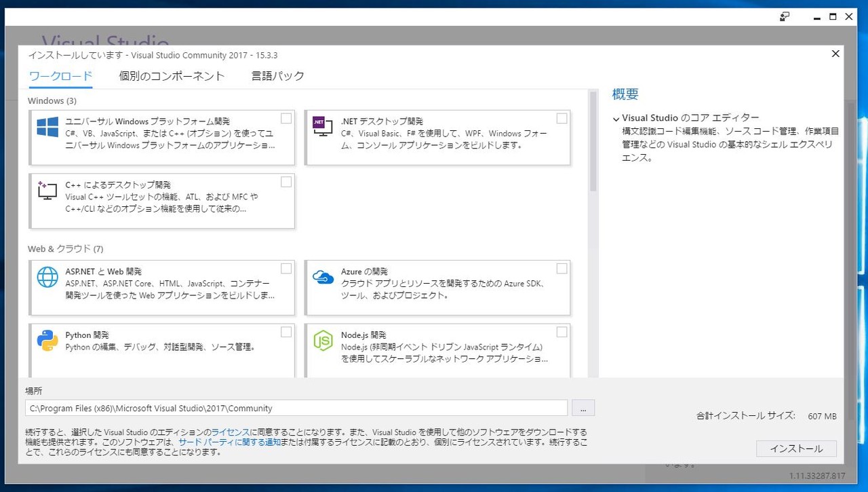Click the .NET desktop development icon

[x=322, y=126]
